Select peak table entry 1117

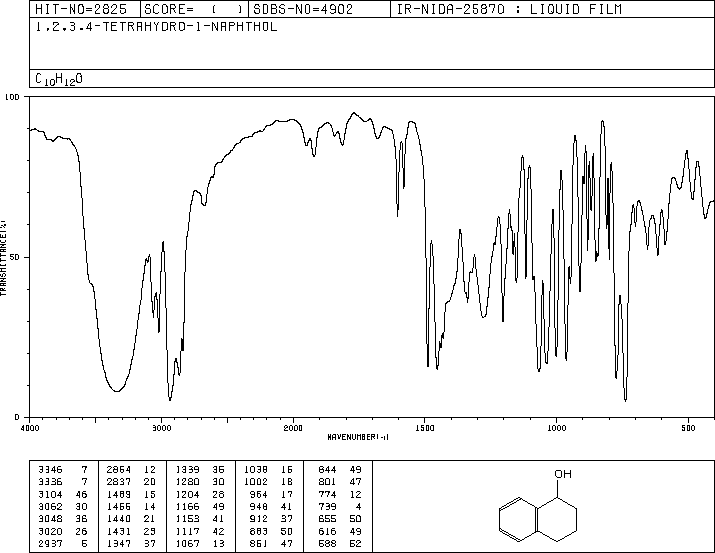(x=187, y=531)
